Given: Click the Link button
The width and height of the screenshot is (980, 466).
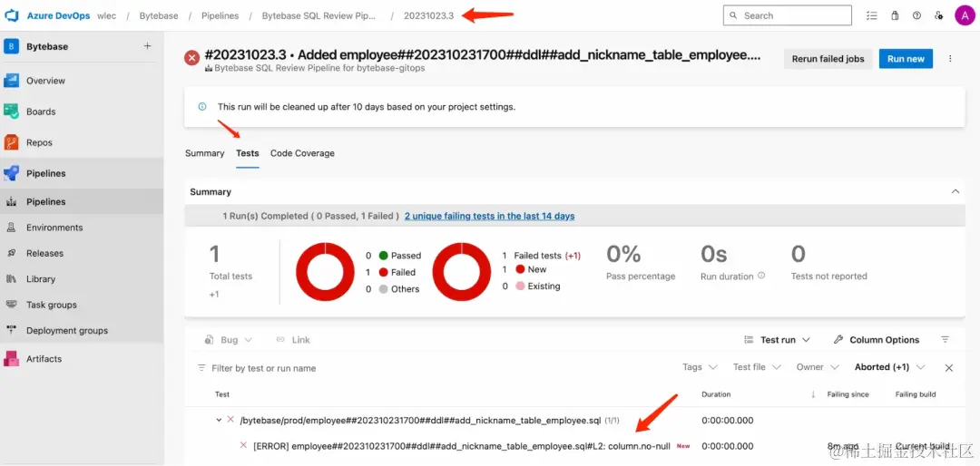Looking at the screenshot, I should click(x=293, y=340).
